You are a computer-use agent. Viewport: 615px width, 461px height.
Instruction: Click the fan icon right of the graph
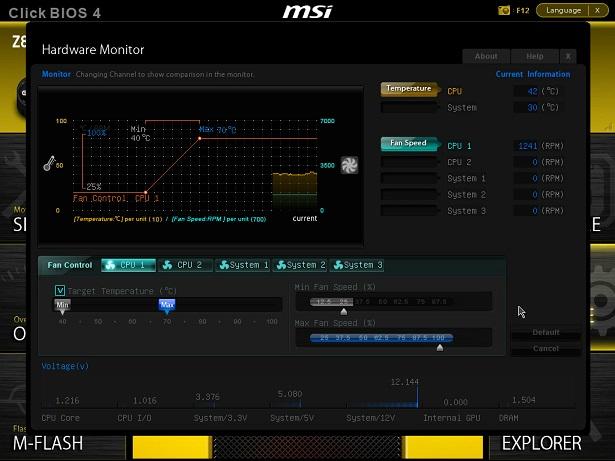point(349,165)
